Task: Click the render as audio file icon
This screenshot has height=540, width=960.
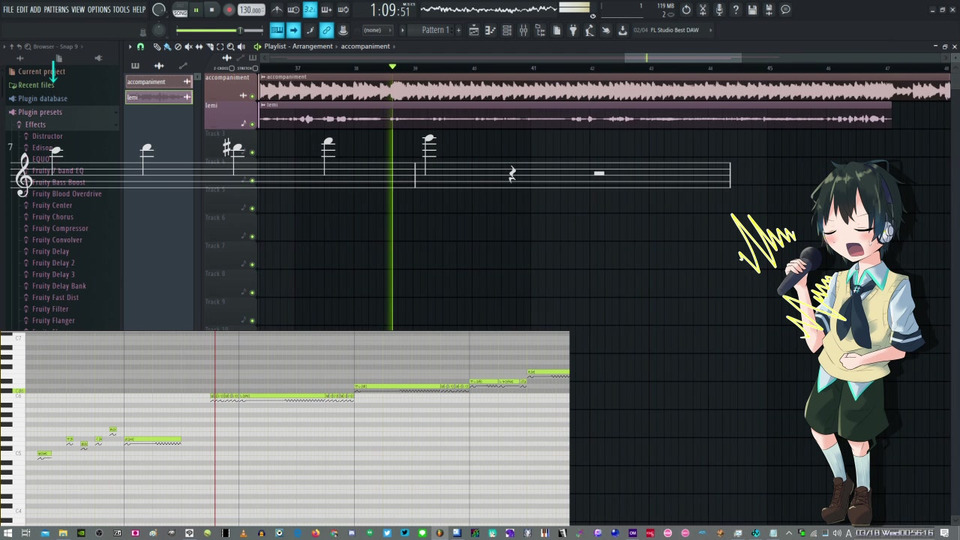Action: point(769,10)
